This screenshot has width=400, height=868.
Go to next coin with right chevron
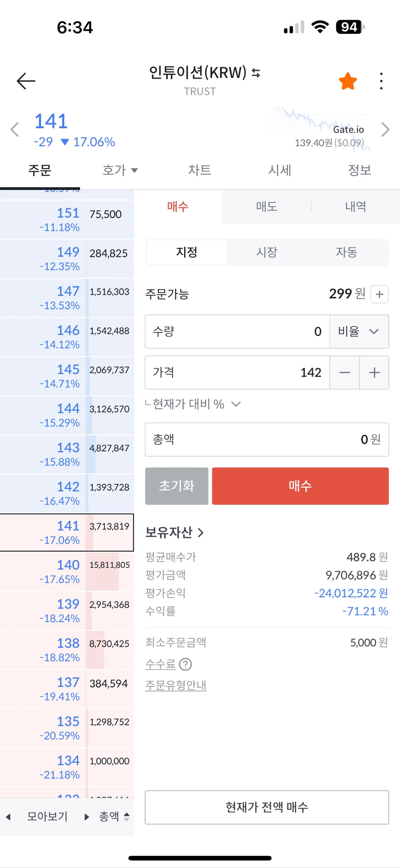(x=385, y=130)
